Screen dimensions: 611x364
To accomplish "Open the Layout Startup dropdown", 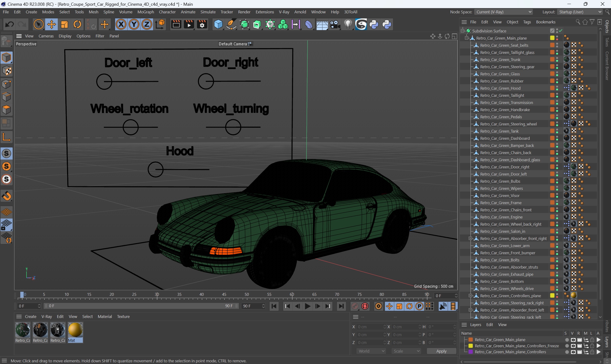I will (580, 12).
